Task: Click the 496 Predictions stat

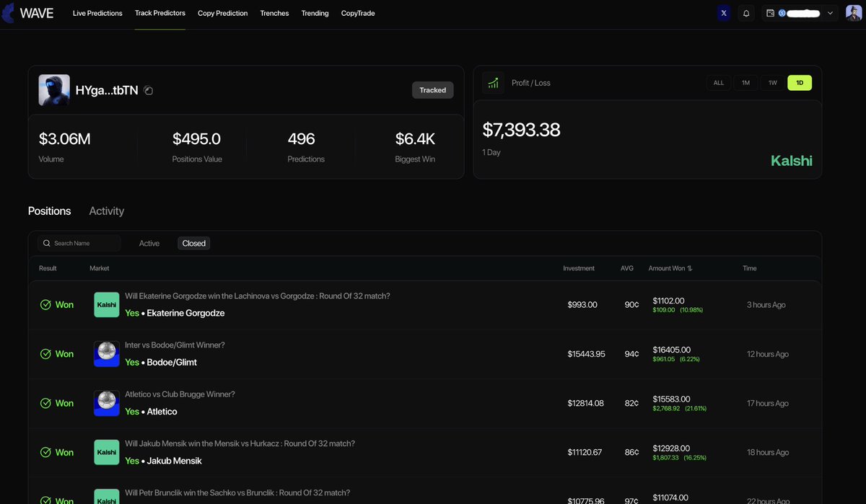Action: point(301,139)
